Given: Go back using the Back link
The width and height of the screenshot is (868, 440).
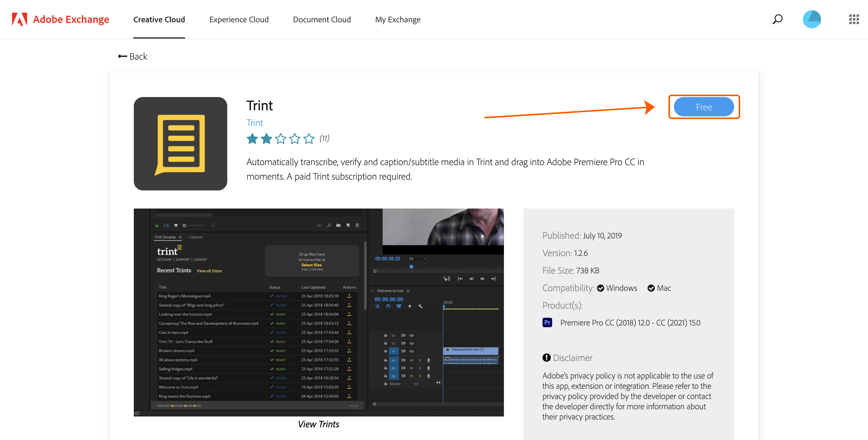Looking at the screenshot, I should [132, 56].
